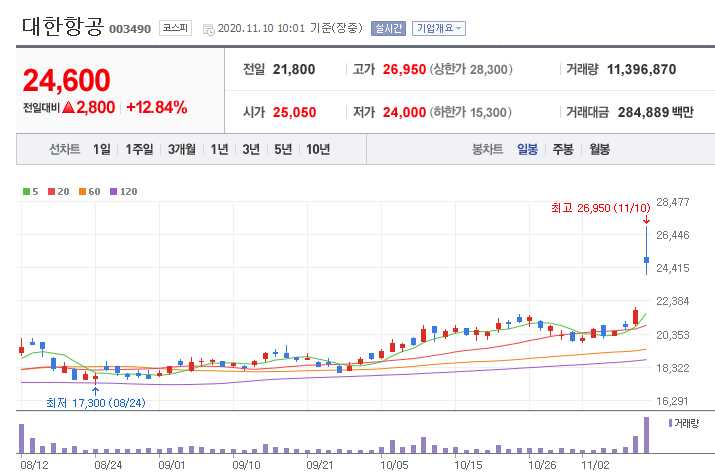Image resolution: width=715 pixels, height=476 pixels.
Task: Click the red up-triangle change indicator
Action: [x=68, y=108]
